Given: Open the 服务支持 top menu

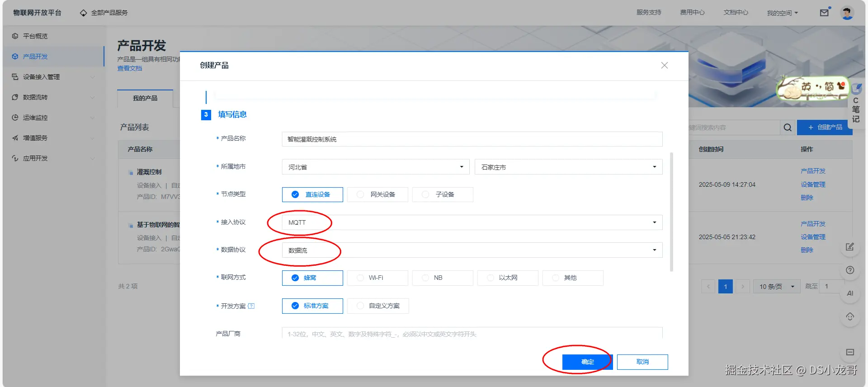Looking at the screenshot, I should [649, 13].
